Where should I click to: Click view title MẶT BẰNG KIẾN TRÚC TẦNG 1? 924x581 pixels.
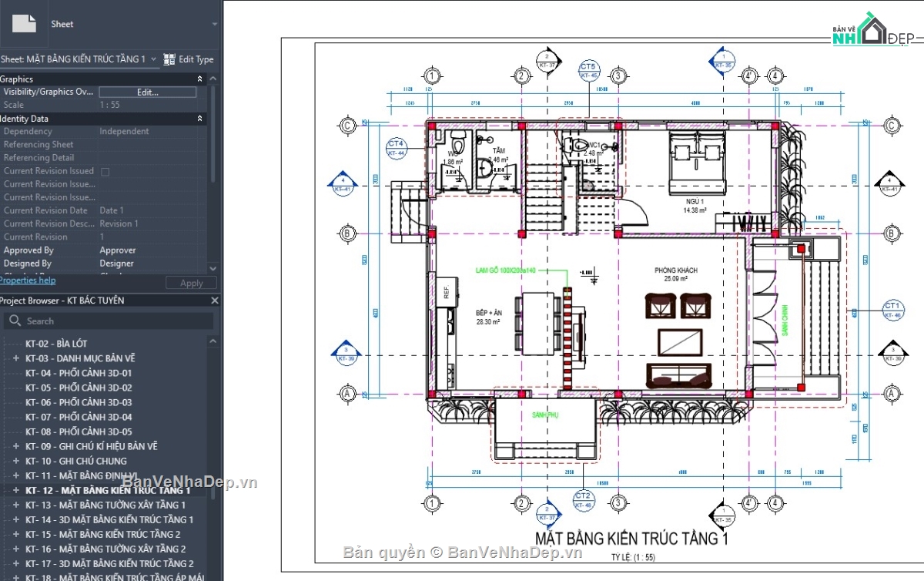pos(631,538)
